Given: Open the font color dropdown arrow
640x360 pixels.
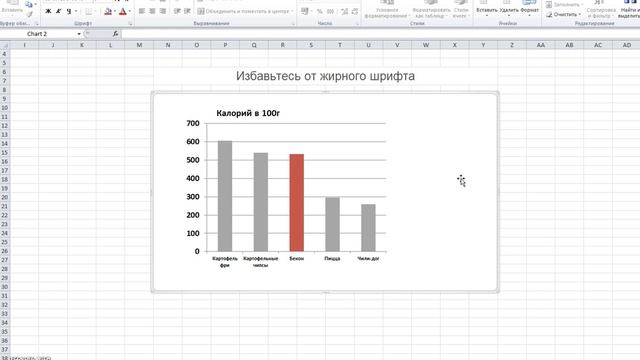Looking at the screenshot, I should click(130, 11).
